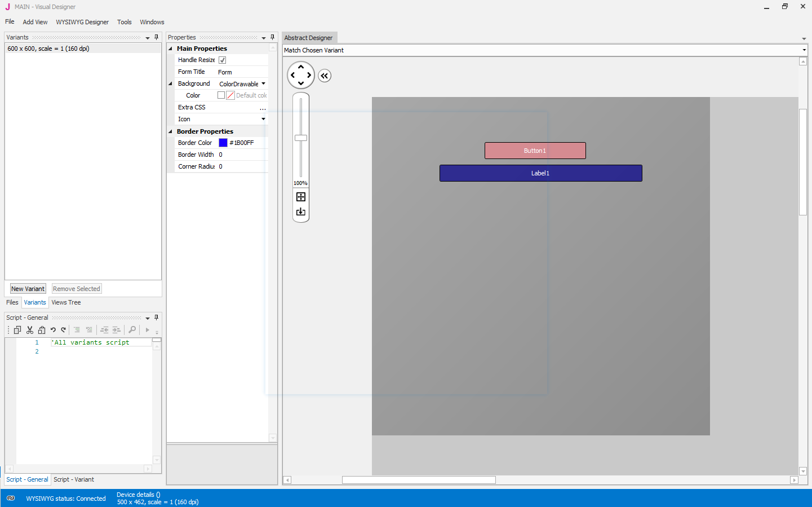Image resolution: width=812 pixels, height=507 pixels.
Task: Open the Variants panel options dropdown
Action: (148, 38)
